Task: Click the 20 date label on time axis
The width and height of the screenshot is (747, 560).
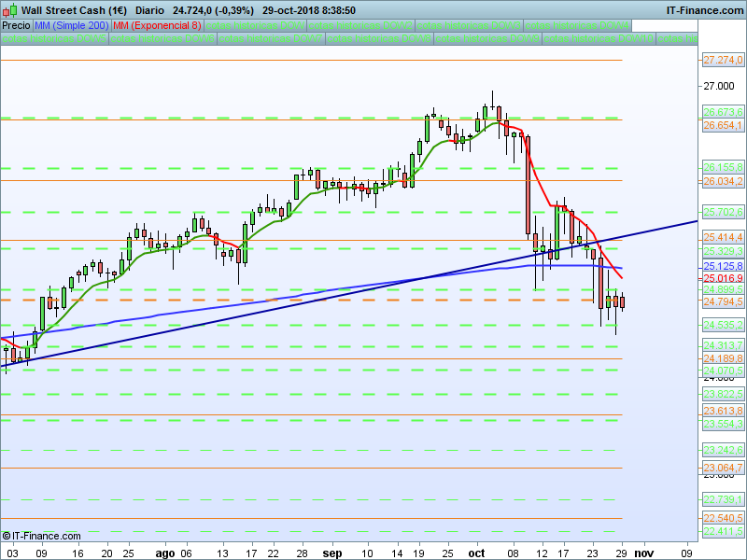Action: tap(107, 553)
